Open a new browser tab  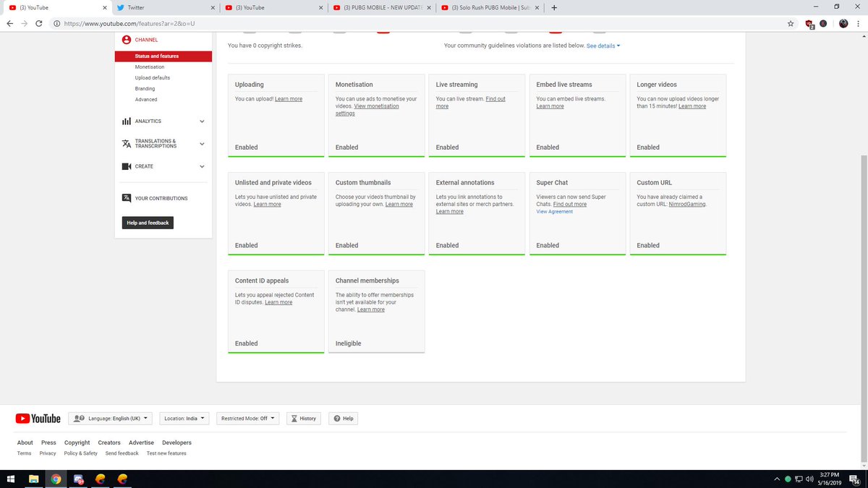click(x=554, y=7)
